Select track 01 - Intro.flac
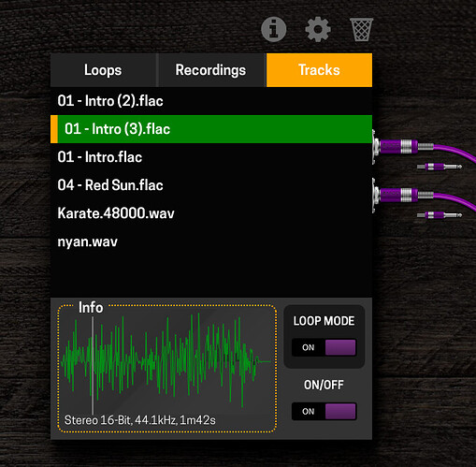The height and width of the screenshot is (467, 476). [211, 157]
